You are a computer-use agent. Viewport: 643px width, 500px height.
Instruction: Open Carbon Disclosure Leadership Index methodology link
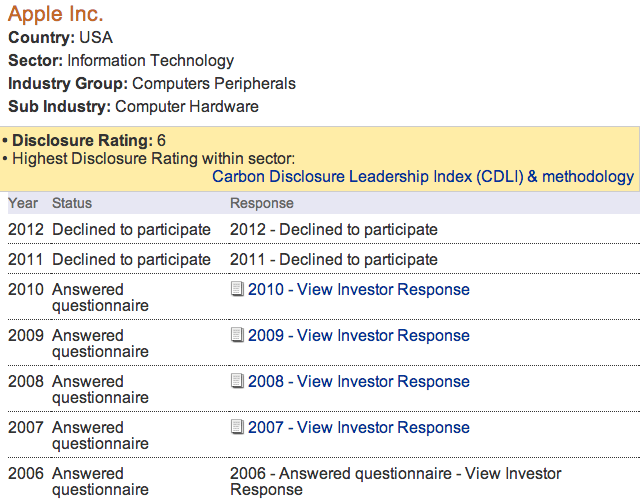pos(423,177)
